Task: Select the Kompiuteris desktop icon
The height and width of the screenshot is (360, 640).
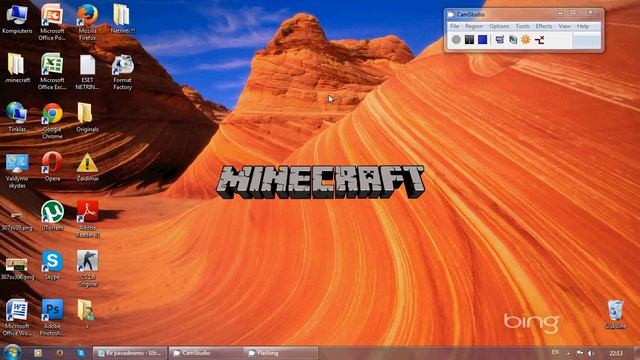Action: click(17, 19)
